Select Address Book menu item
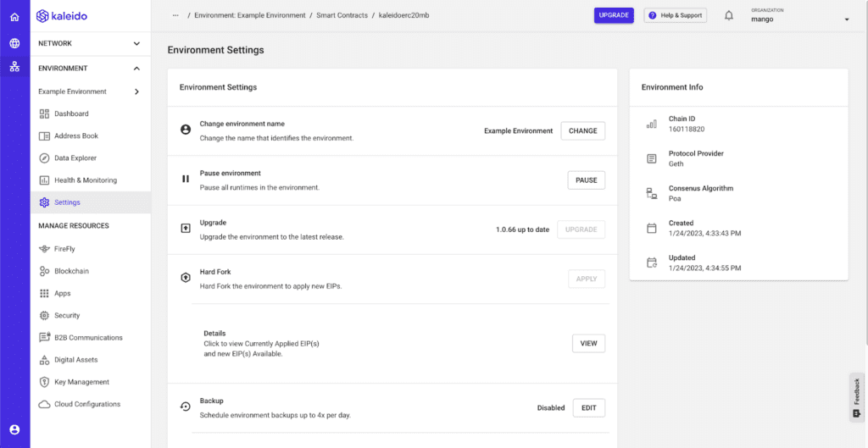The image size is (868, 448). [76, 136]
